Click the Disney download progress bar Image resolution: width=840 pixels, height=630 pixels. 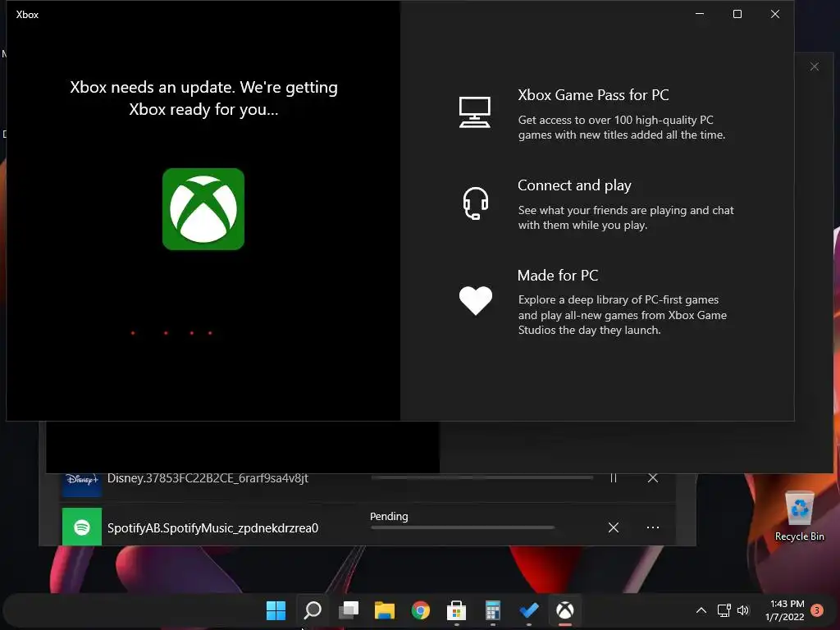(482, 477)
